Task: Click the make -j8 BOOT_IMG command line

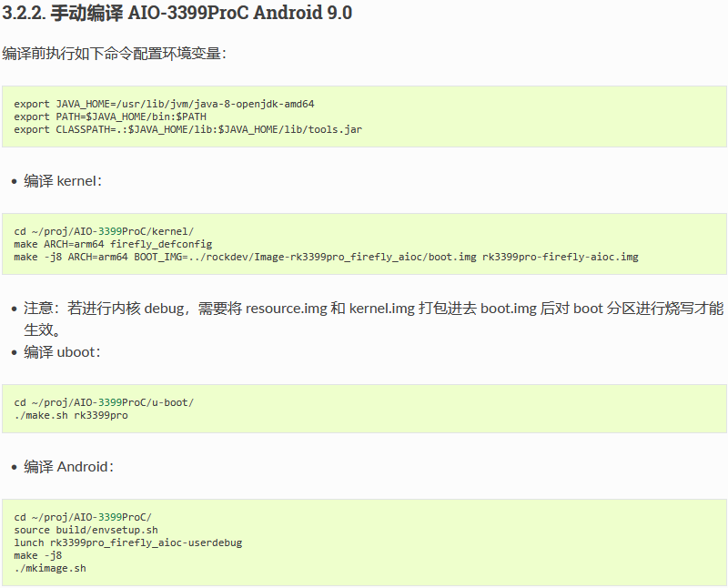Action: coord(326,257)
